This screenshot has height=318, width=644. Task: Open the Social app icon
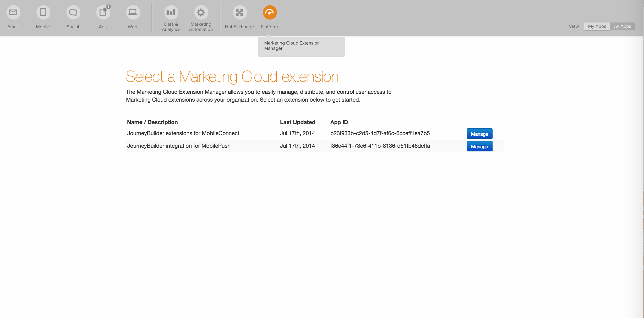(x=73, y=12)
